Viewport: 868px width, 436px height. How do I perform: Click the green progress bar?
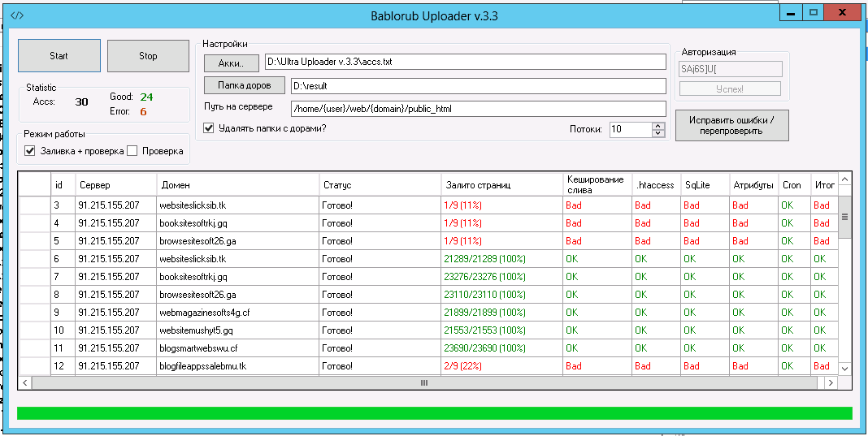[435, 413]
